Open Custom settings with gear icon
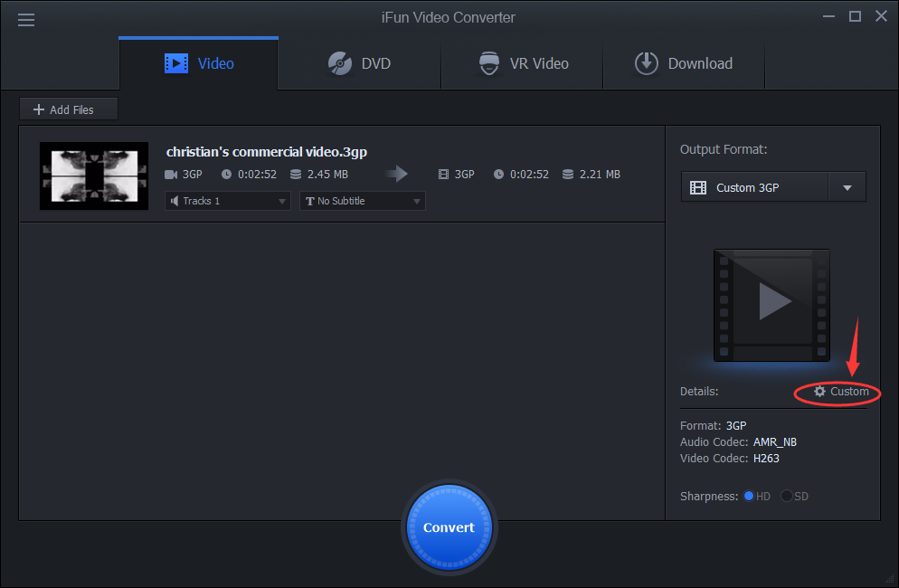Image resolution: width=899 pixels, height=588 pixels. (841, 391)
